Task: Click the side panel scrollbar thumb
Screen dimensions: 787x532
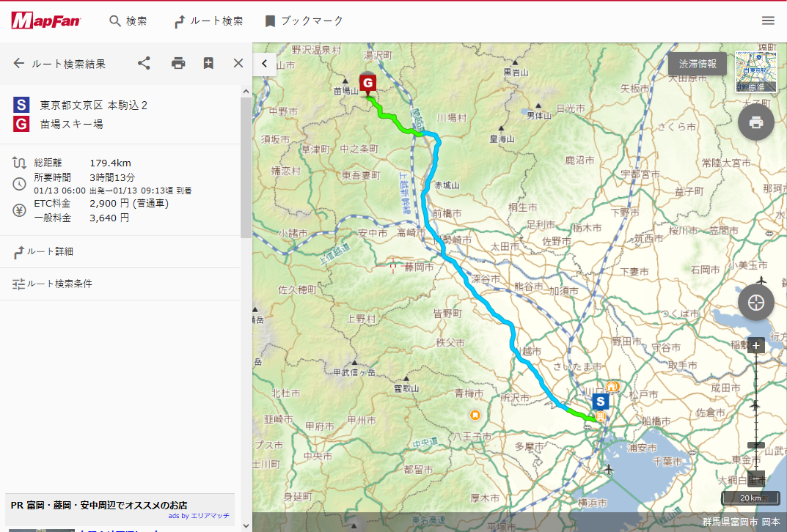Action: (246, 168)
